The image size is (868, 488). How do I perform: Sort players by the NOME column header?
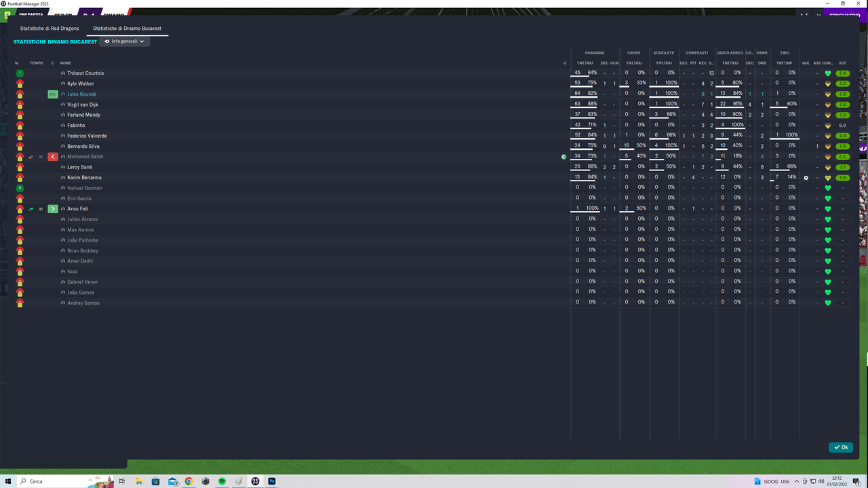tap(65, 63)
